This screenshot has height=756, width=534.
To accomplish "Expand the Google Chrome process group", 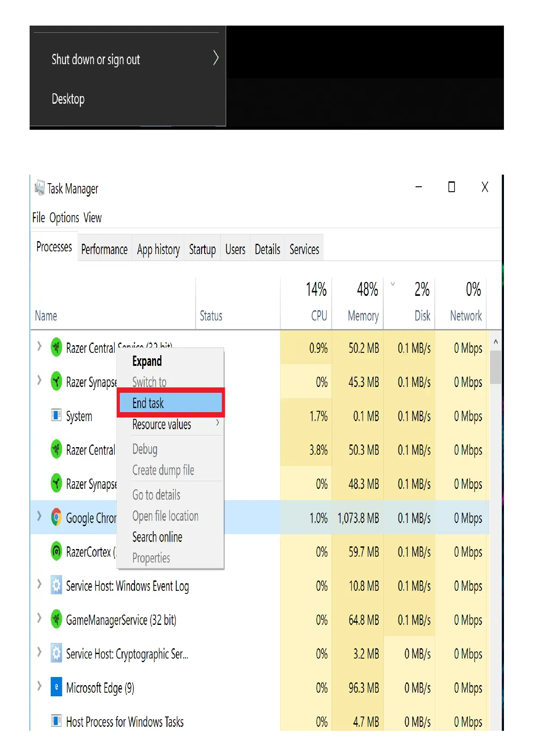I will (x=39, y=516).
